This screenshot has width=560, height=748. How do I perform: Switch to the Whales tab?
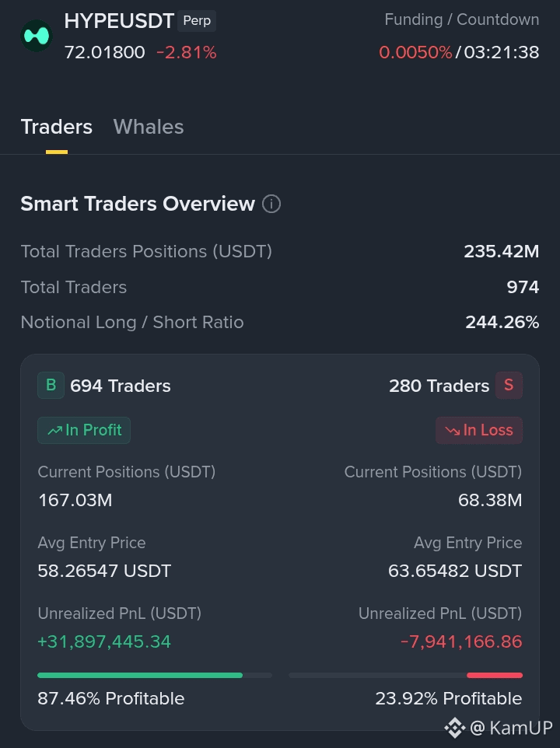[x=149, y=127]
